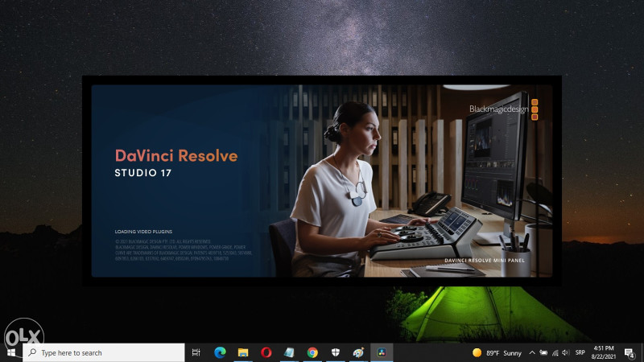Switch the SRP input language indicator
This screenshot has height=362, width=644.
[x=580, y=352]
